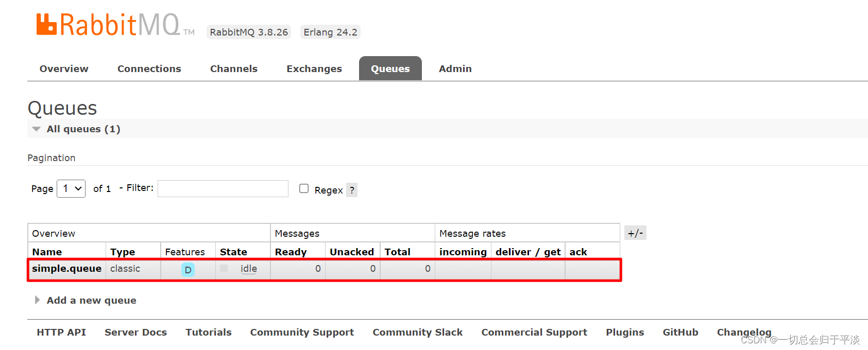Image resolution: width=868 pixels, height=350 pixels.
Task: Sort by State column header
Action: tap(233, 252)
